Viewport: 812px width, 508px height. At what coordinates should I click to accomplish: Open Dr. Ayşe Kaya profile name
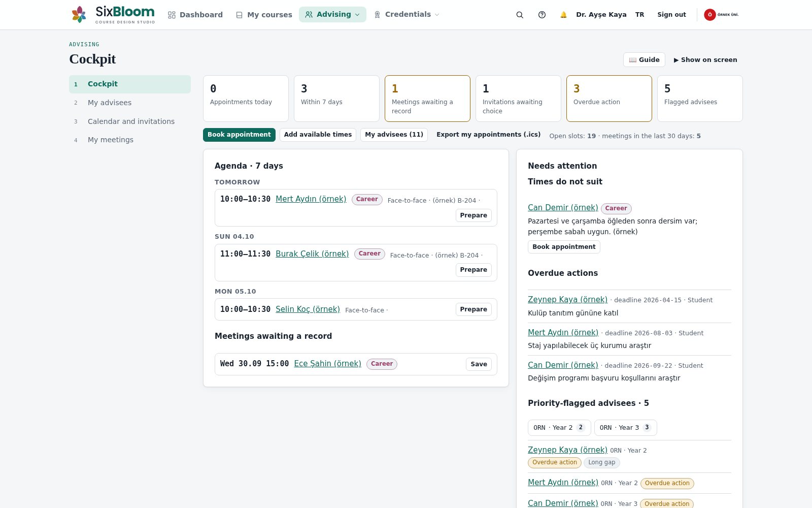[601, 15]
